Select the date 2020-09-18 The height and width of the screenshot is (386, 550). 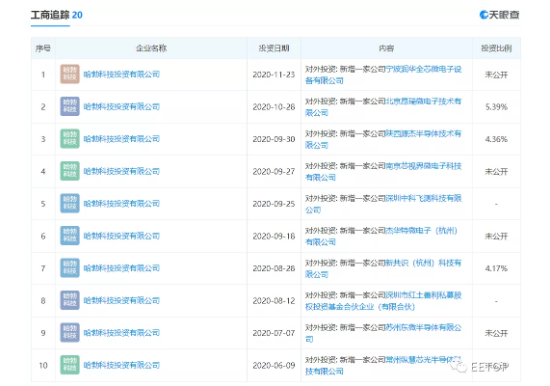pyautogui.click(x=274, y=236)
